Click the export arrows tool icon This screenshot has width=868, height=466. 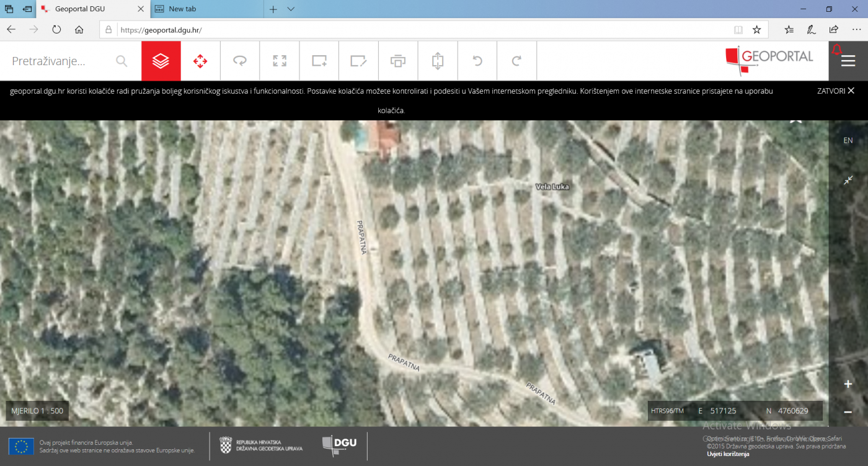click(438, 61)
